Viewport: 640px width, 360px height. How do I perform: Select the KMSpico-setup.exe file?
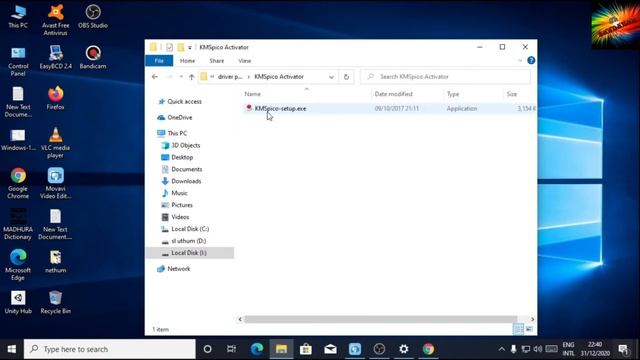[x=280, y=109]
